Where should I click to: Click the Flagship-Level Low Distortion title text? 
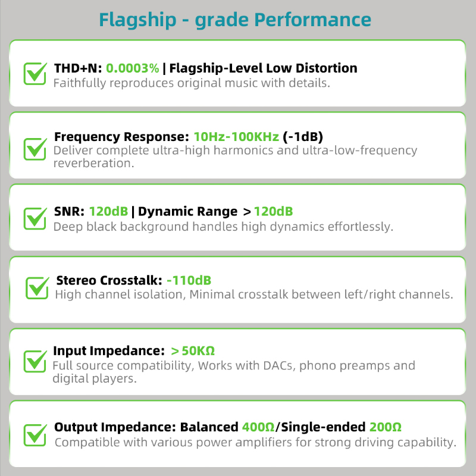coord(263,68)
